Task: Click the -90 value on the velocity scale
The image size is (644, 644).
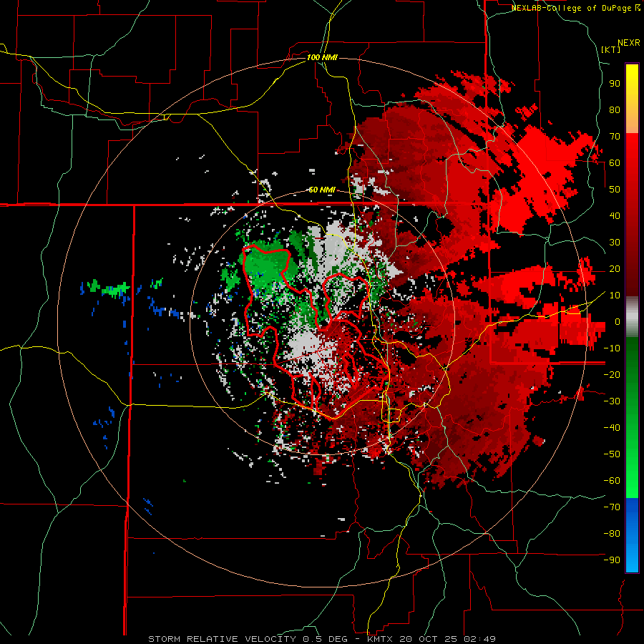Action: 612,560
